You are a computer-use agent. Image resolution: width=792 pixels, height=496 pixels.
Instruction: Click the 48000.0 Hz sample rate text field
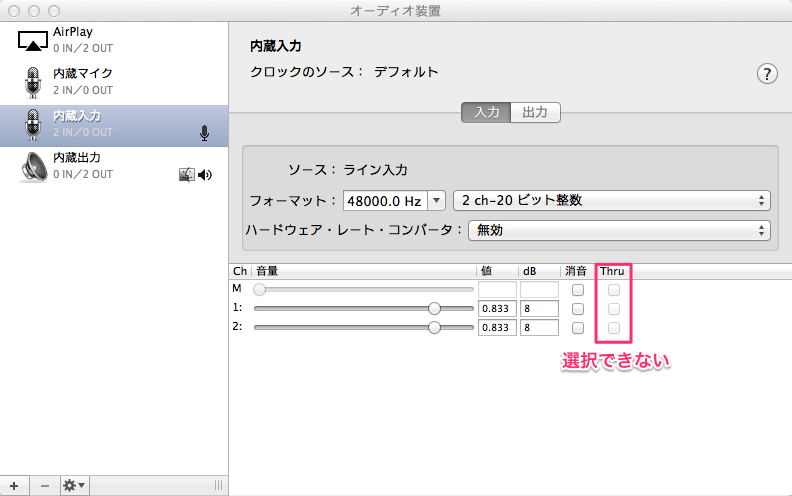385,201
